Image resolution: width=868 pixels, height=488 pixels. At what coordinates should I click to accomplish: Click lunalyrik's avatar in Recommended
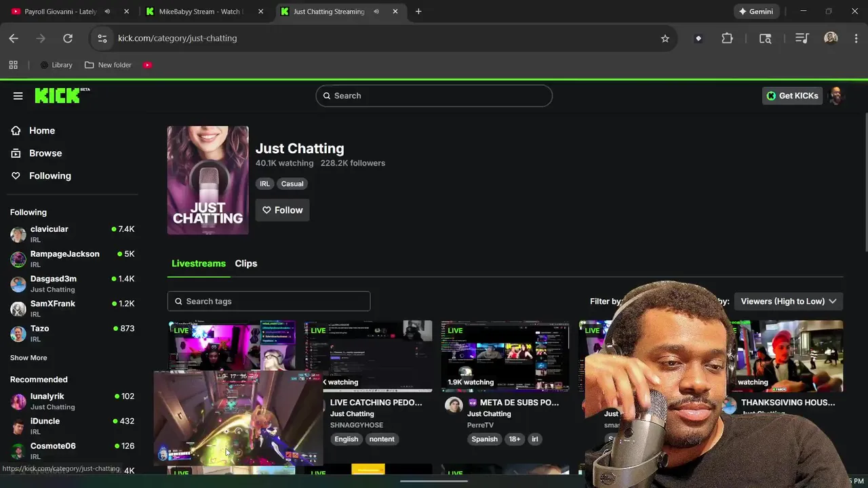pos(18,401)
